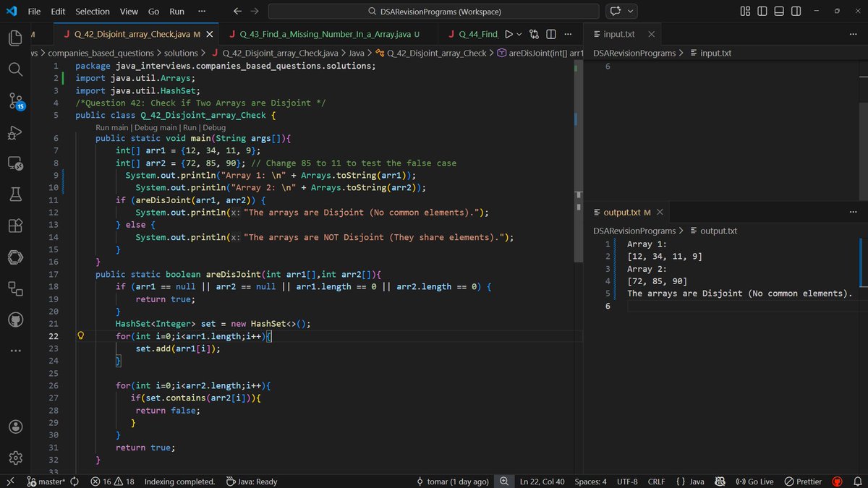Show additional views via the activity bar ellipsis
The image size is (868, 488).
coord(16,351)
